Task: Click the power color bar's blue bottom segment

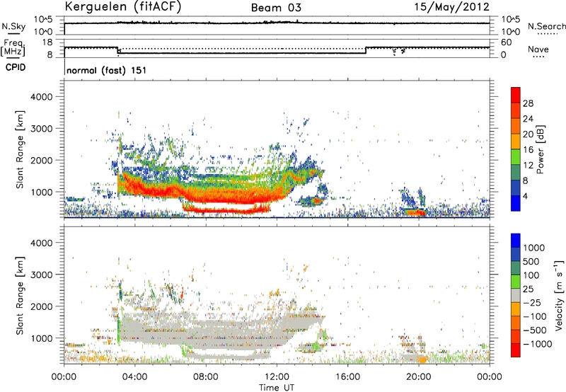Action: [x=516, y=203]
